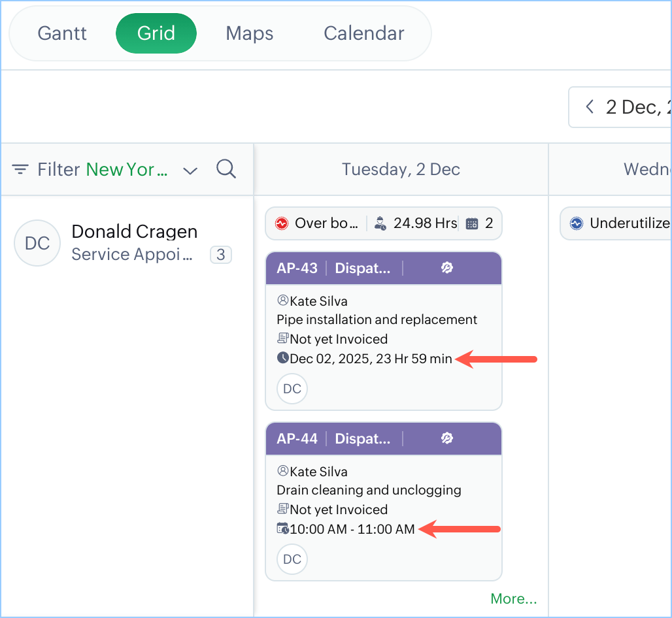This screenshot has height=618, width=672.
Task: Switch to the Gantt view tab
Action: point(62,33)
